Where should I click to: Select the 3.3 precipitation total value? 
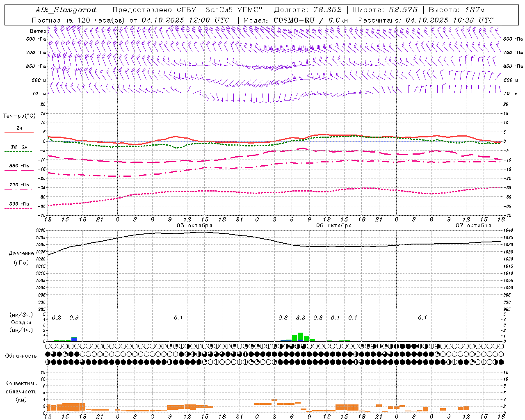301,317
